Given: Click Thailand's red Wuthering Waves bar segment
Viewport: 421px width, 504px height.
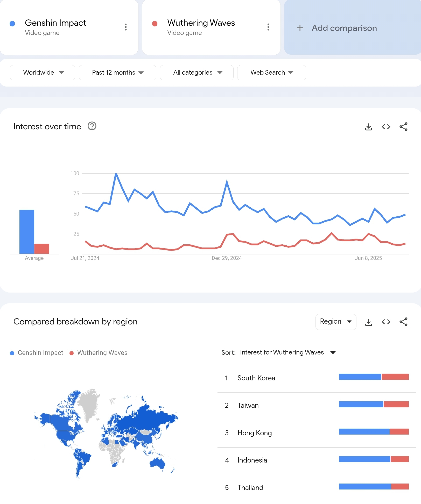Looking at the screenshot, I should coord(400,486).
